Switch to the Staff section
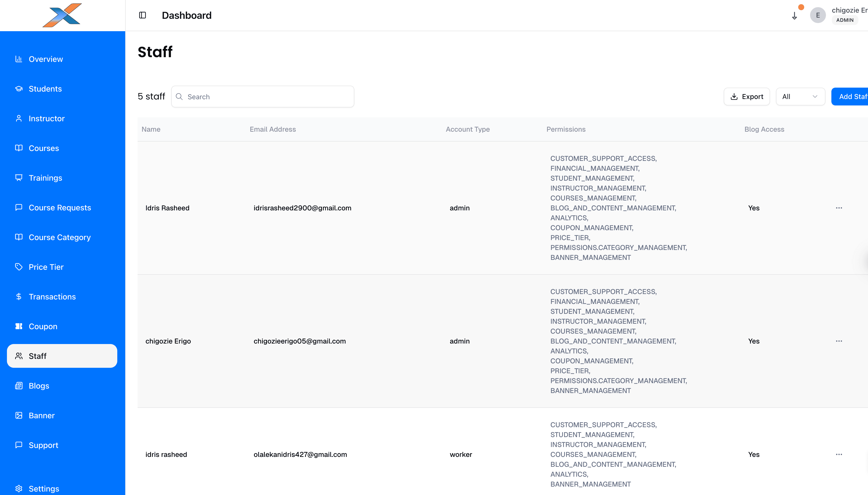The height and width of the screenshot is (495, 868). click(x=38, y=356)
